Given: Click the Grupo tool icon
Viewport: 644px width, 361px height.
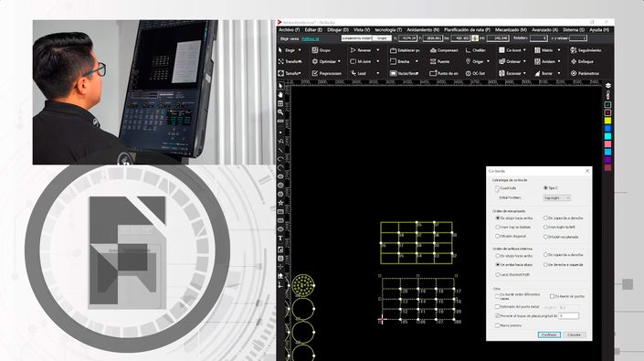Looking at the screenshot, I should (x=315, y=50).
